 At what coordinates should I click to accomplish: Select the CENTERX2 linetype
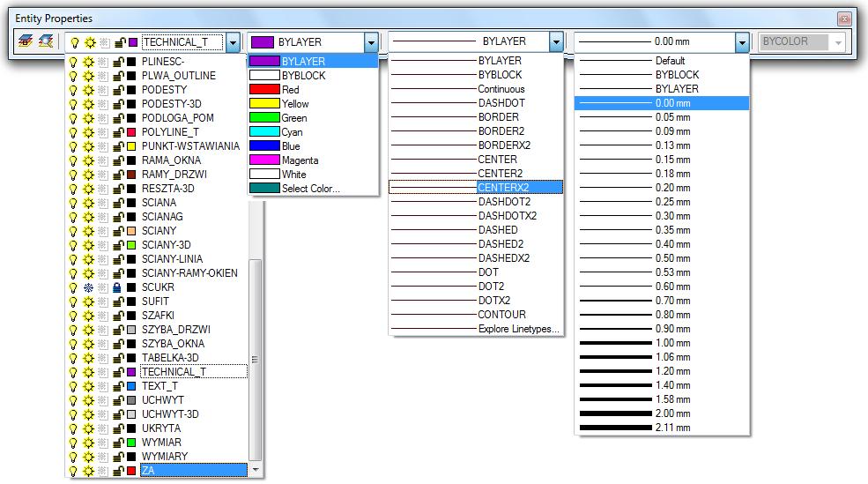coord(476,188)
